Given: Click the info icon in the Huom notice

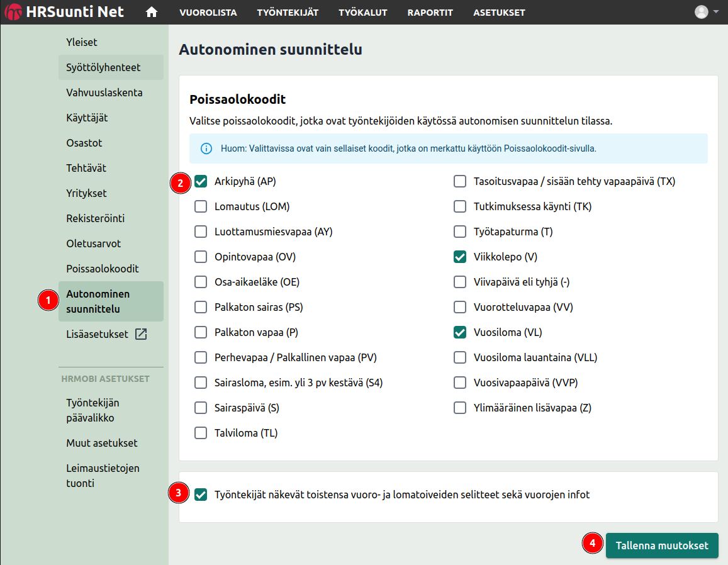Looking at the screenshot, I should click(206, 148).
